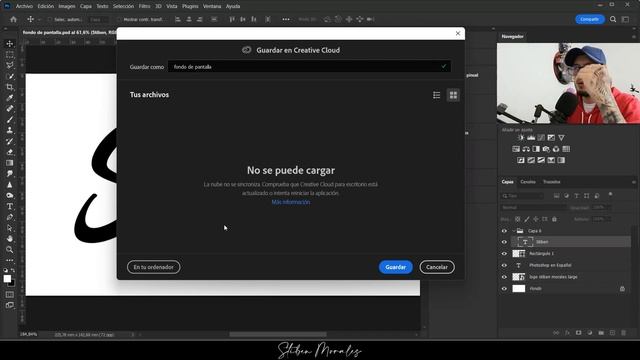
Task: Hide the Fondo layer
Action: [x=504, y=289]
